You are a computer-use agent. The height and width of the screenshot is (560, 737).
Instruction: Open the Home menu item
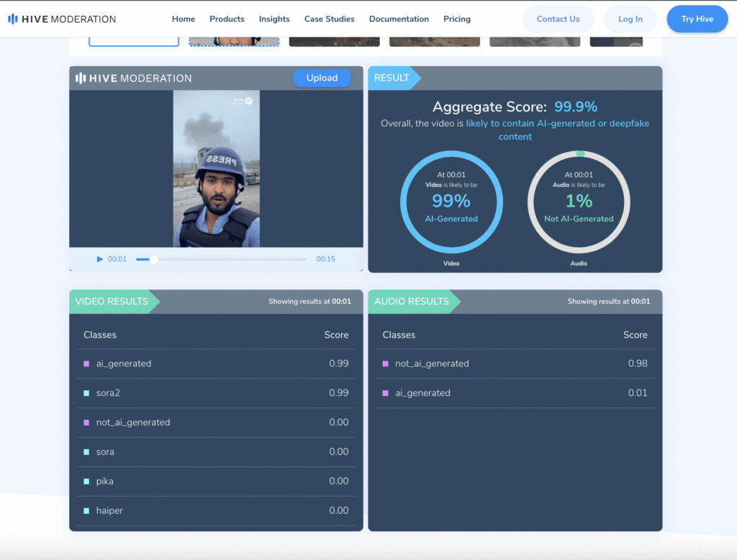184,19
